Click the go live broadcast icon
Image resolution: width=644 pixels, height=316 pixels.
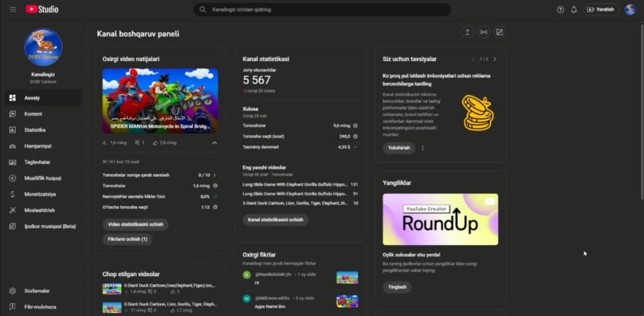pyautogui.click(x=484, y=32)
